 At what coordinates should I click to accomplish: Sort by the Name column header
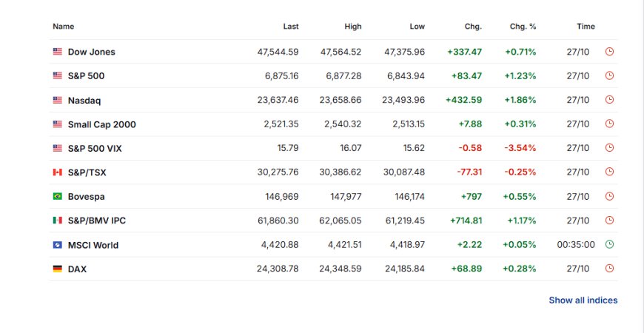click(63, 27)
